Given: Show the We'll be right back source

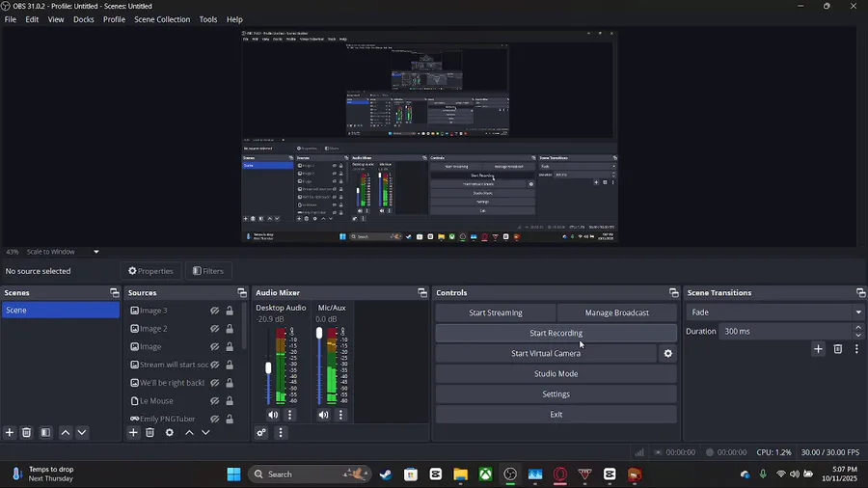Looking at the screenshot, I should point(215,383).
